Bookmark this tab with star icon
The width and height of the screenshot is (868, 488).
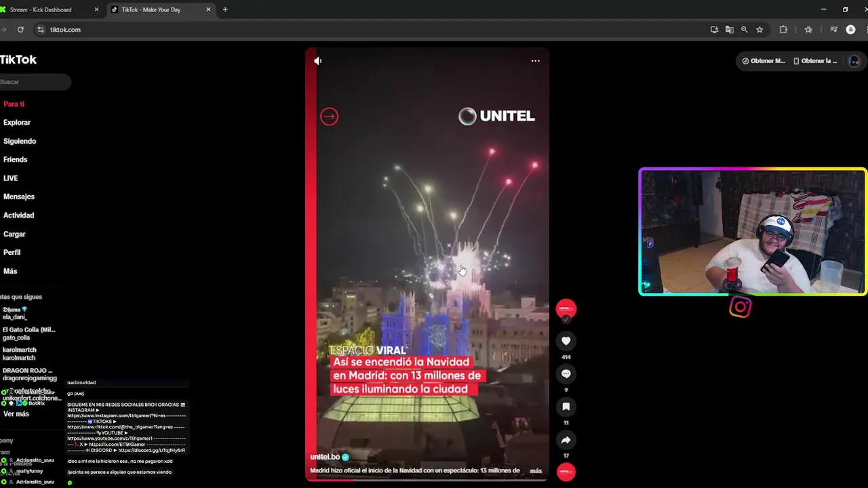coord(759,30)
